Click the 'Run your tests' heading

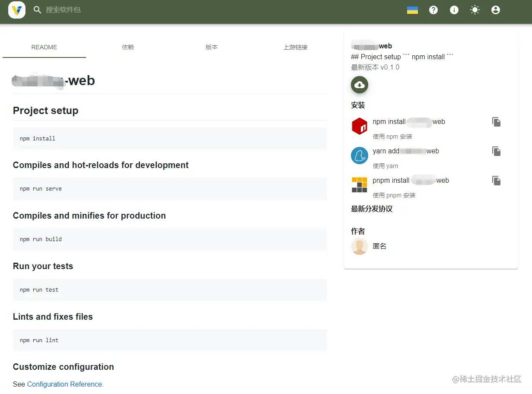pos(43,266)
